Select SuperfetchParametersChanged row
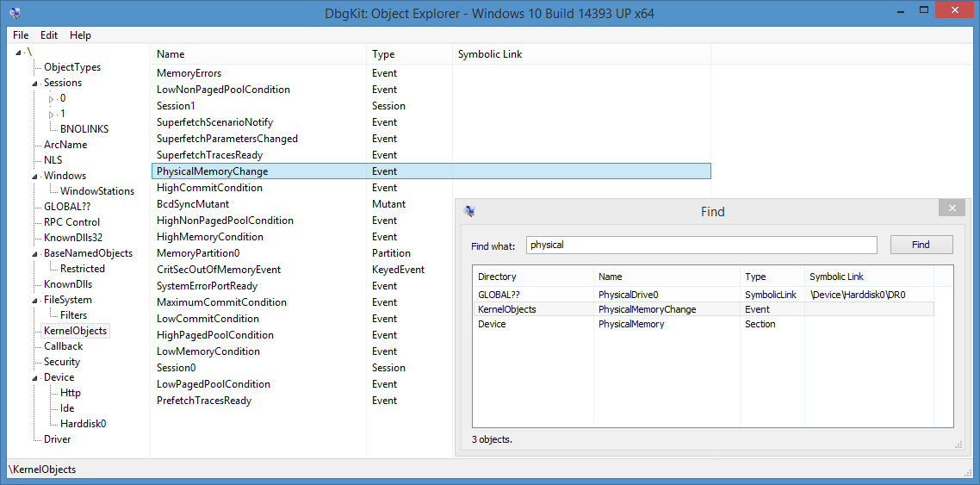This screenshot has width=980, height=485. [431, 138]
